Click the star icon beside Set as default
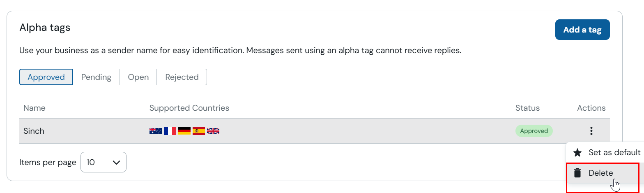644x193 pixels. click(x=577, y=153)
